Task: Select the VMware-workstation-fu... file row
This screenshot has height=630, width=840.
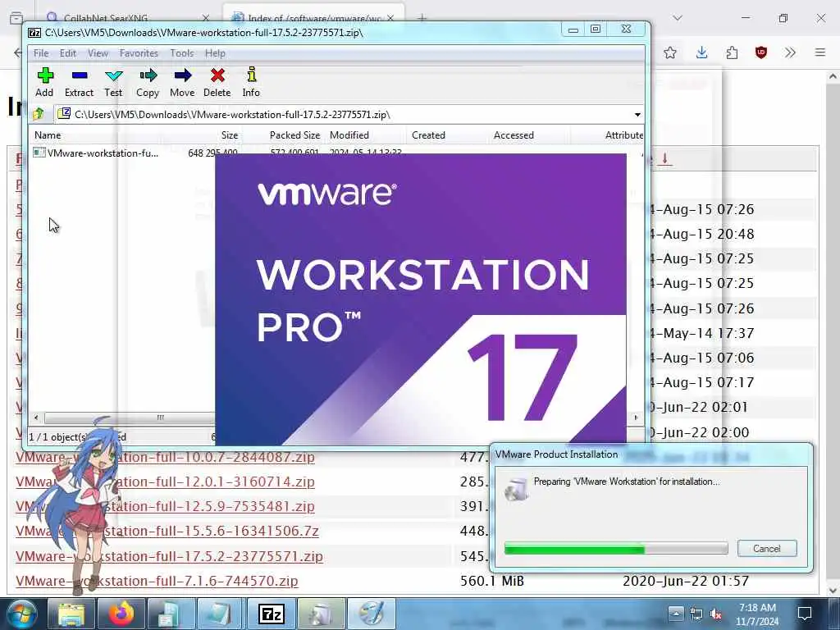Action: click(97, 153)
